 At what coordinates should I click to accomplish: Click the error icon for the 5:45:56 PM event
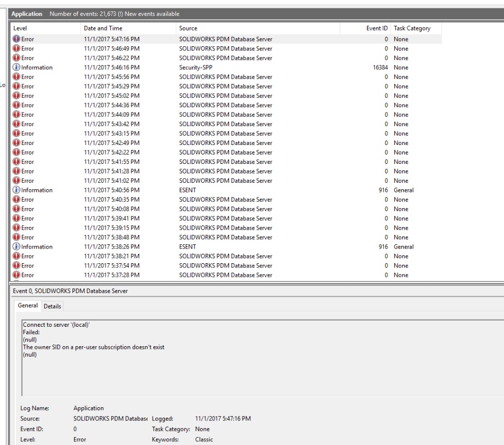coord(16,77)
